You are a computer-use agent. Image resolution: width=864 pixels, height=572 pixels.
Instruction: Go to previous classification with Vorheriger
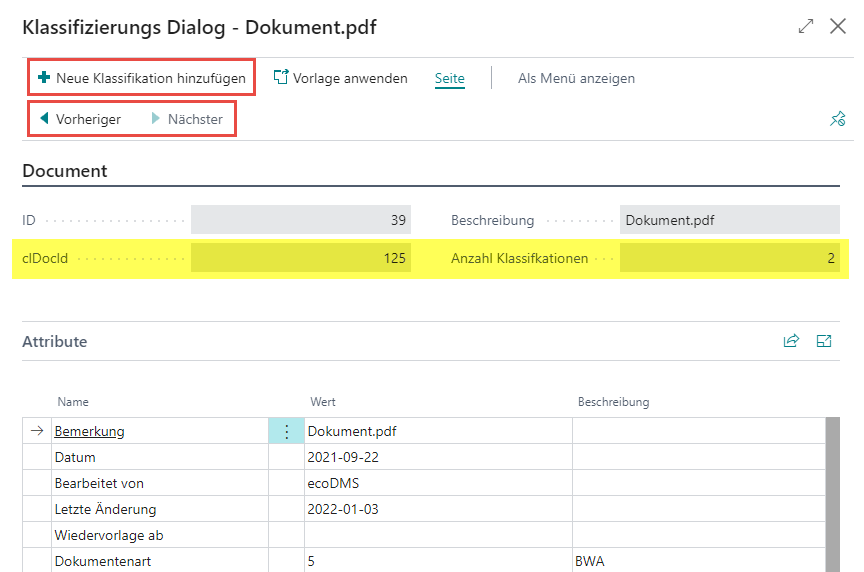click(80, 119)
